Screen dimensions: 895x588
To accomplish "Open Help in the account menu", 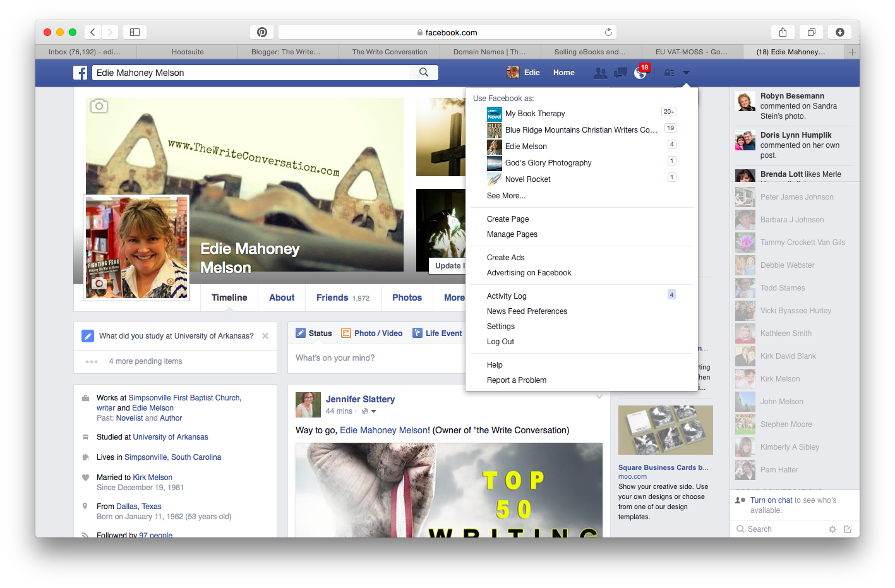I will (495, 365).
